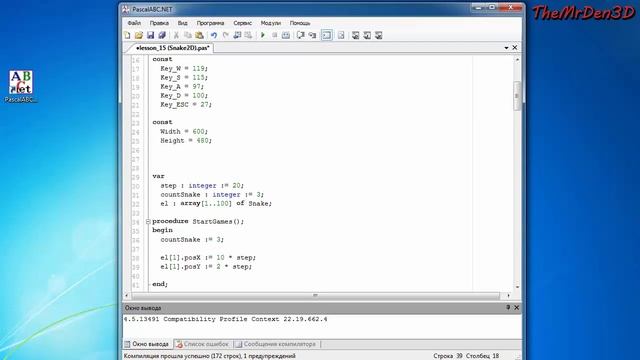Pin the Окно вывода panel
Screen dimensions: 640x360
tap(508, 307)
